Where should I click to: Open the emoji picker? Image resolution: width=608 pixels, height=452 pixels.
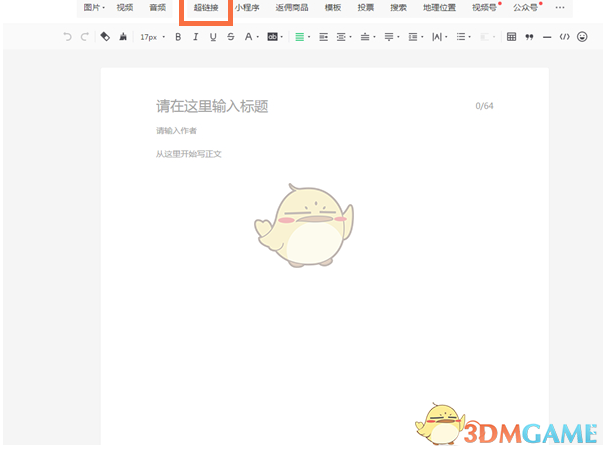click(582, 37)
